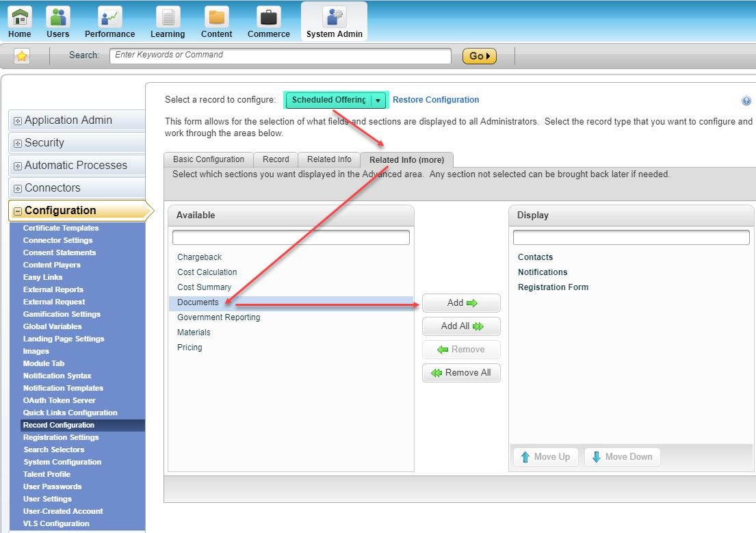Collapse the Configuration section

point(79,211)
